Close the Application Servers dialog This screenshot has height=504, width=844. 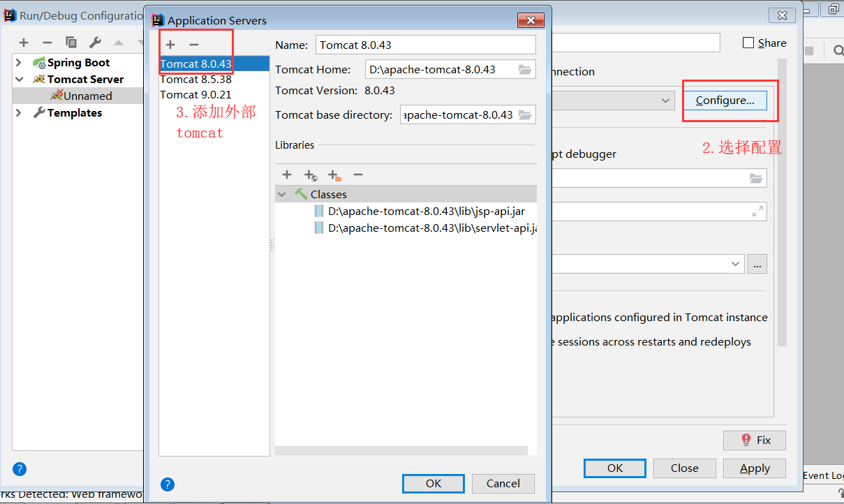click(531, 20)
